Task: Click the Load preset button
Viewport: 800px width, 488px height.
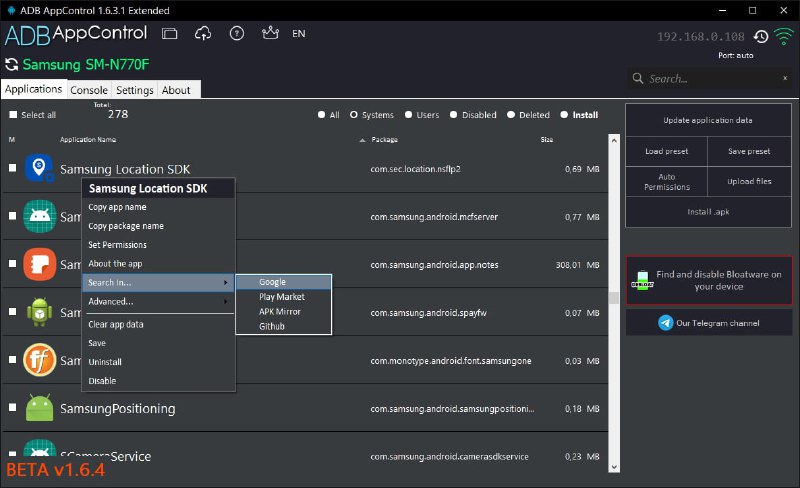Action: click(666, 152)
